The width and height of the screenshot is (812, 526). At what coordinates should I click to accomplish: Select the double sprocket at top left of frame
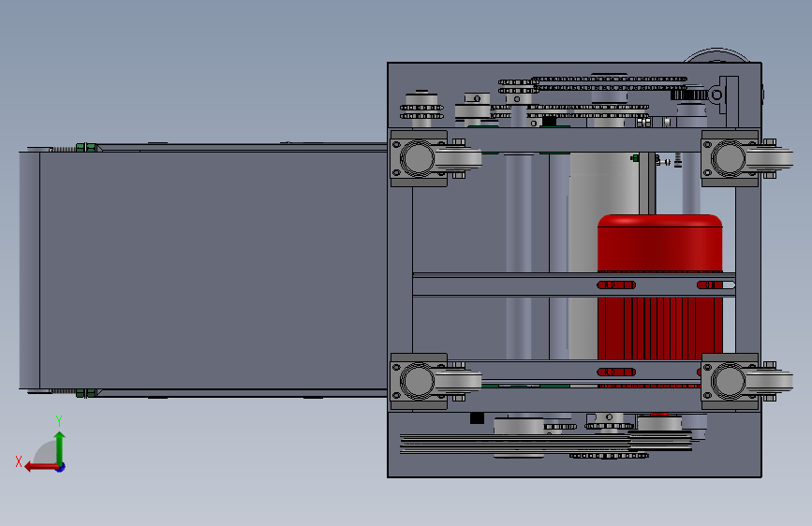(x=421, y=111)
